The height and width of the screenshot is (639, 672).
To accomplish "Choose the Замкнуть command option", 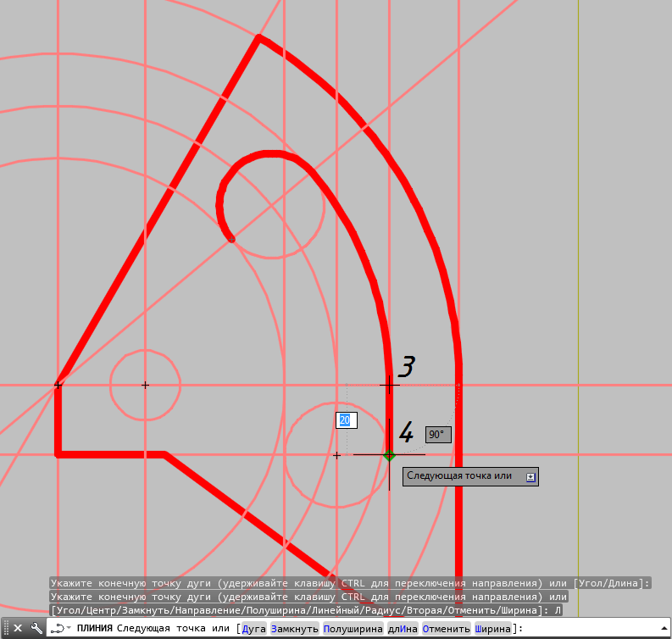I will pos(294,629).
